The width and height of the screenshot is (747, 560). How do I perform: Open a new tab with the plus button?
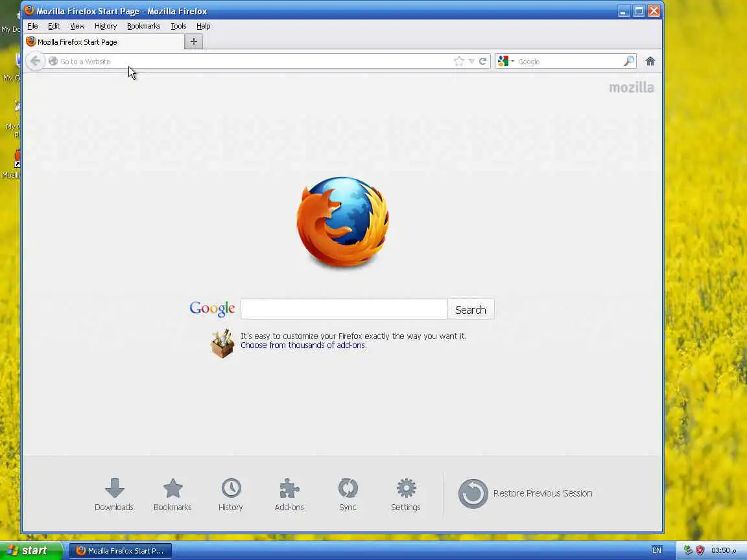[193, 42]
